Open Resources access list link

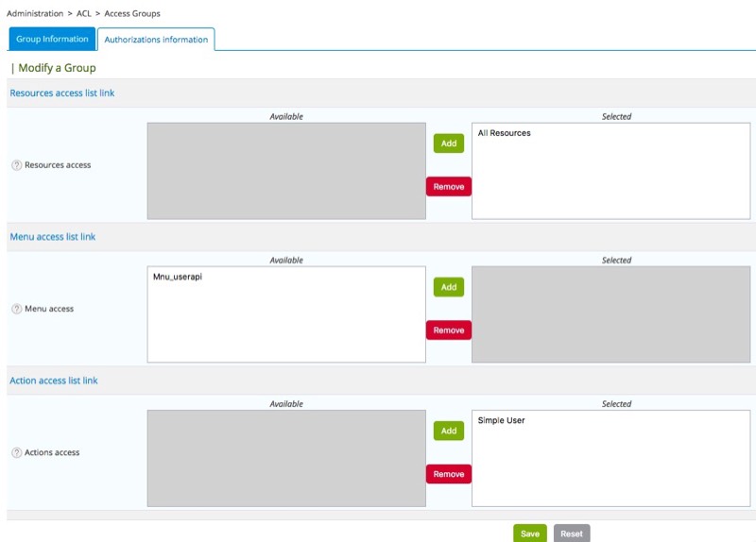tap(62, 93)
